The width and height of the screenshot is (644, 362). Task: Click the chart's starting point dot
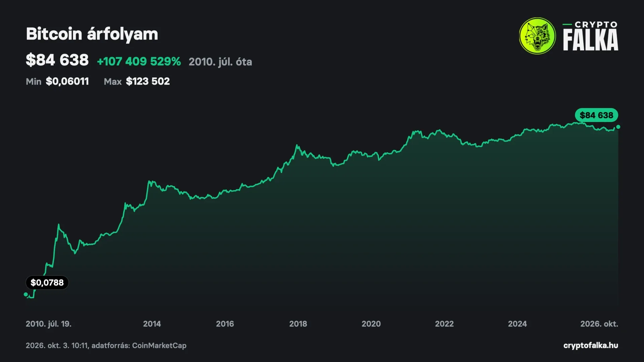point(26,294)
